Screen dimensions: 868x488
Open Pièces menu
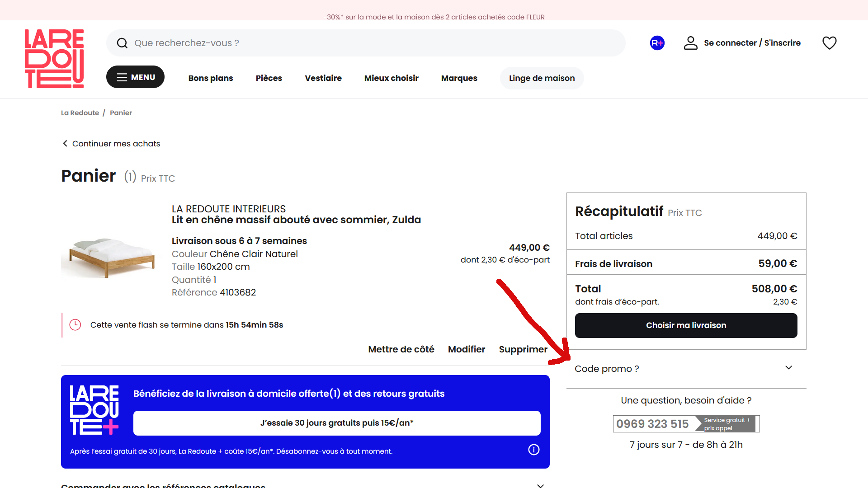click(x=269, y=78)
